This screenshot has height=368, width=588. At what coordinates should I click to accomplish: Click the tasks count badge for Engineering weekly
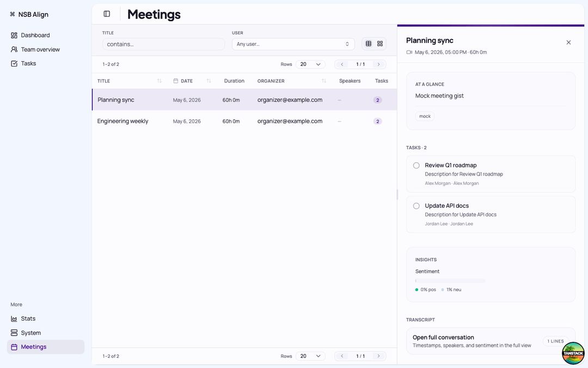point(378,121)
